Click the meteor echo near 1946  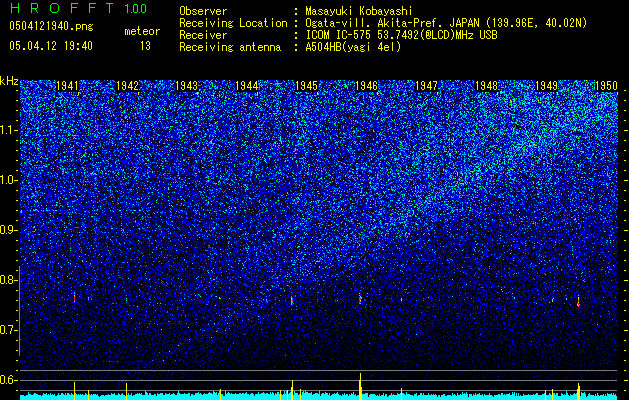[x=360, y=299]
